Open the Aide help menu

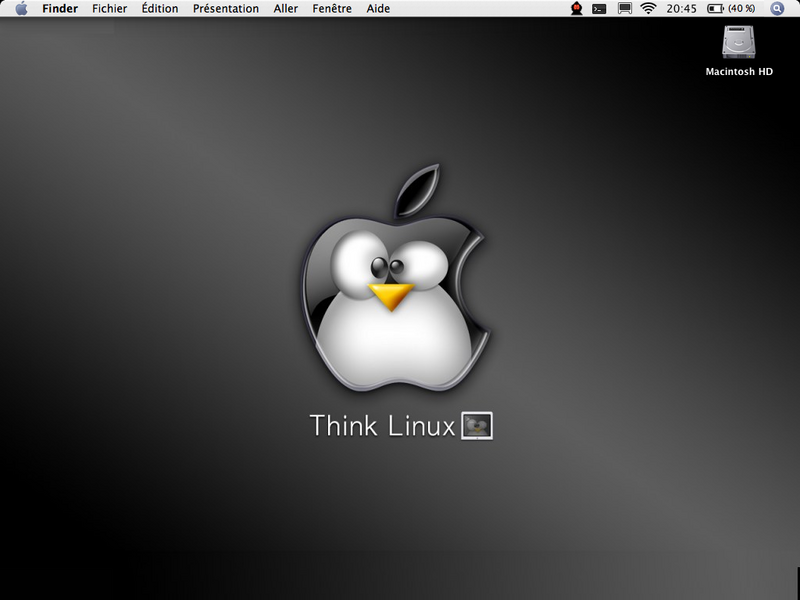pyautogui.click(x=378, y=9)
